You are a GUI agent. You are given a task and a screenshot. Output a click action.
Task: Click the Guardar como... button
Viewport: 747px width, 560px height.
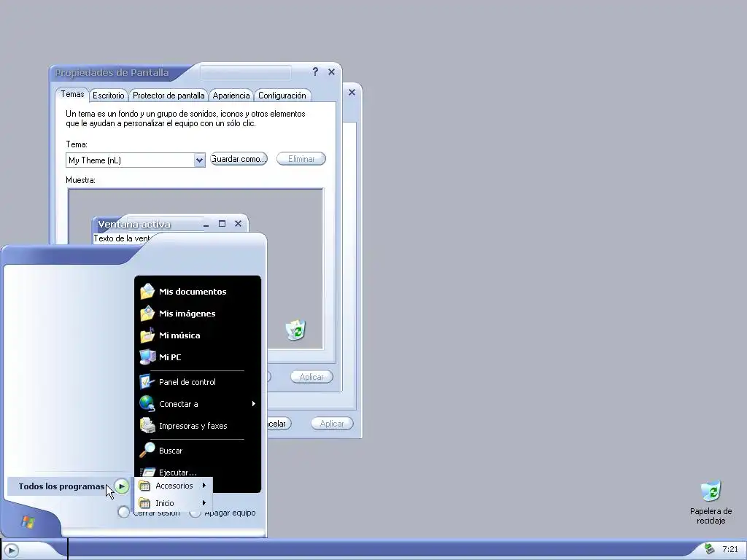click(239, 159)
